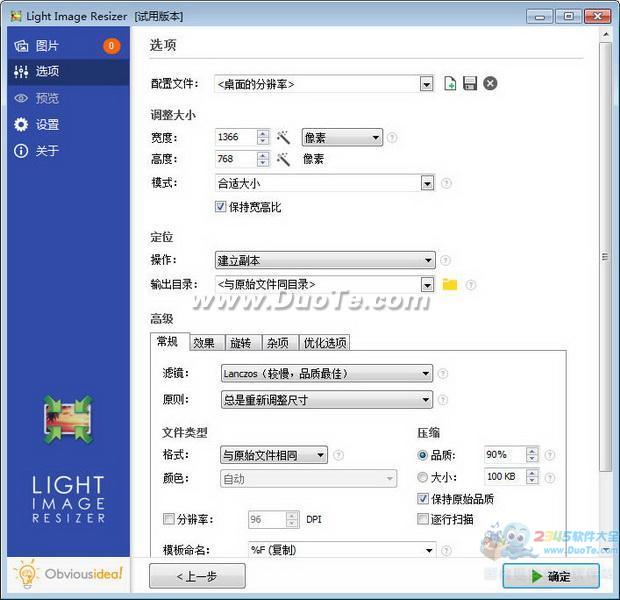Screen dimensions: 620x600
Task: Switch to the 效果 tab
Action: (x=204, y=343)
